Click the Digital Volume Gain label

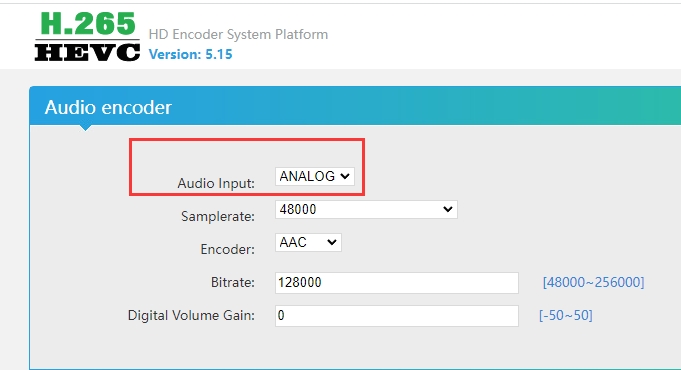point(191,315)
